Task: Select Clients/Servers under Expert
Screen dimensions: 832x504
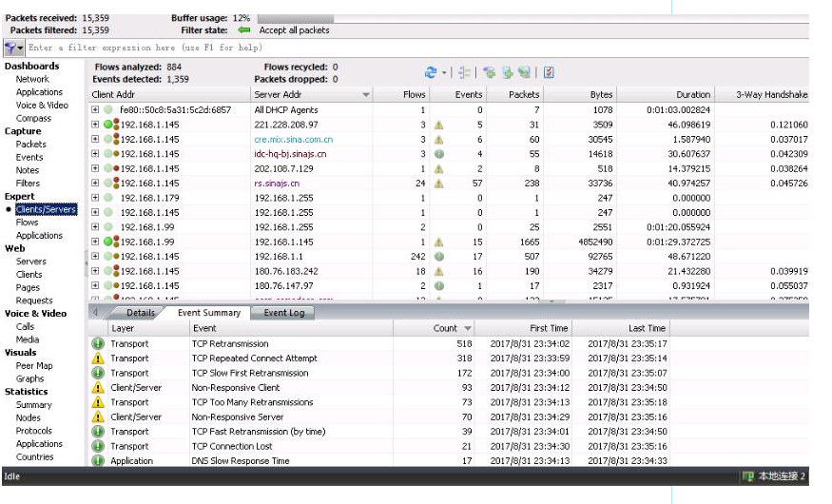Action: click(47, 209)
